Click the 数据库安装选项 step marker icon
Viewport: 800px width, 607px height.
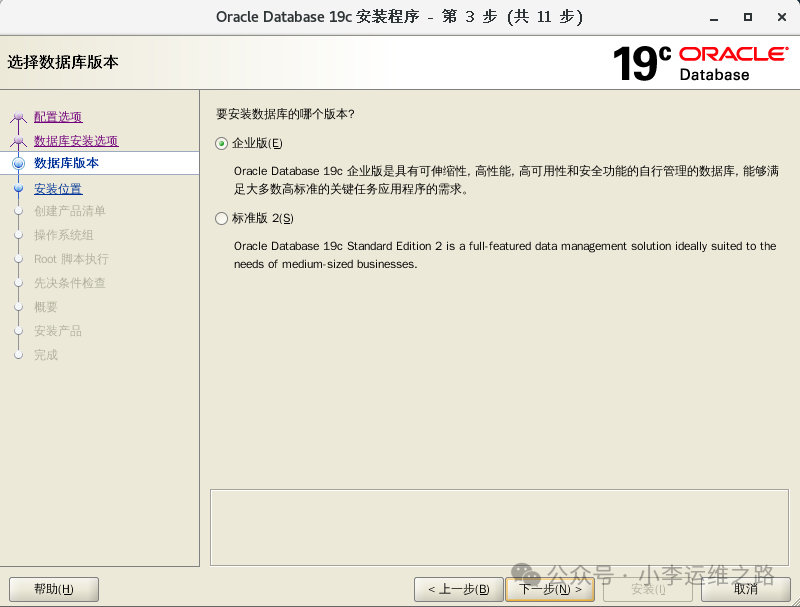(18, 140)
